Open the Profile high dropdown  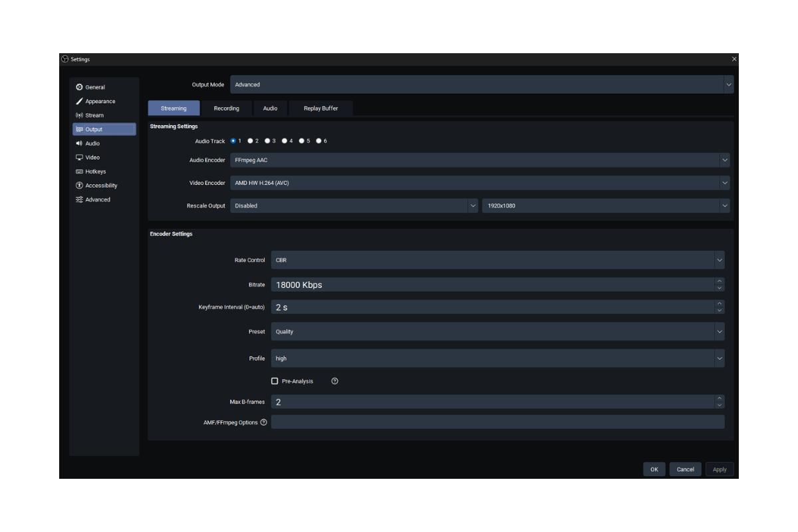pos(498,358)
